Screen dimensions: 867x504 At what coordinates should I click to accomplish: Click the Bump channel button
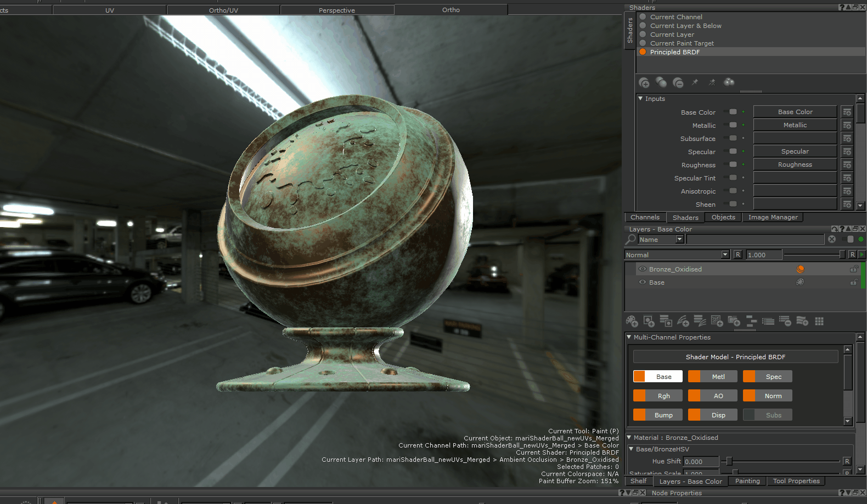coord(658,415)
